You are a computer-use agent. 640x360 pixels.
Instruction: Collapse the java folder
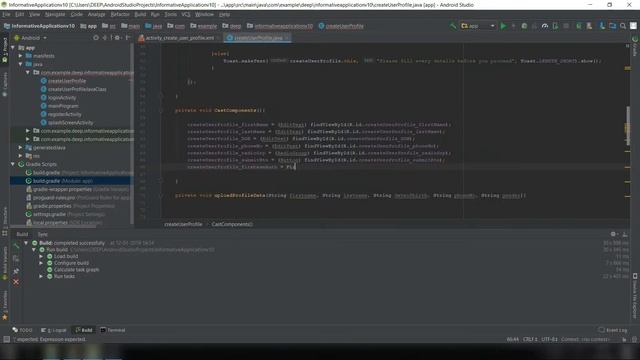point(20,64)
